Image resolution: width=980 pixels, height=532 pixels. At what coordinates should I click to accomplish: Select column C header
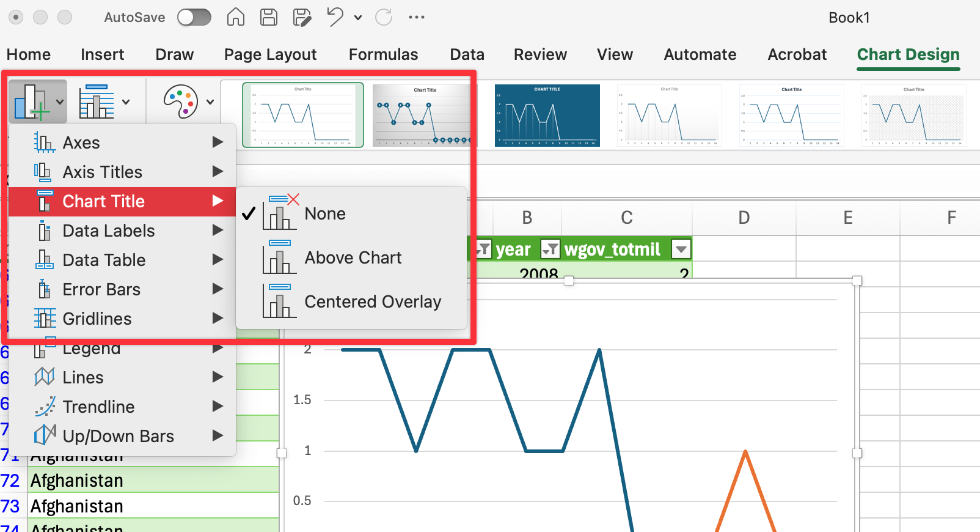point(626,218)
